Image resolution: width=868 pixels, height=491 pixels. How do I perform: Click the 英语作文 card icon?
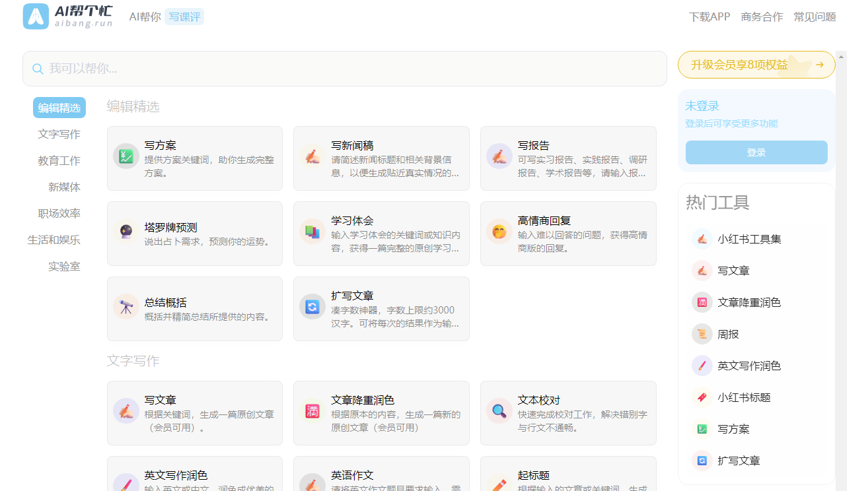[312, 484]
